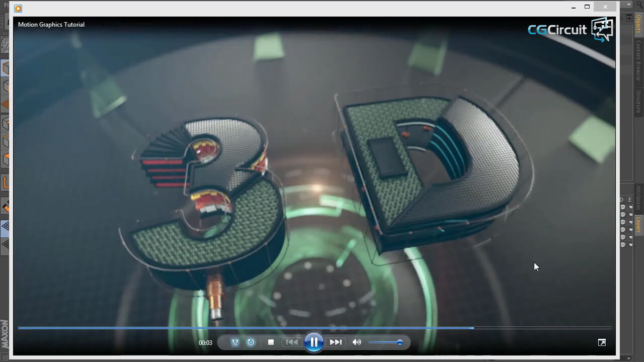The image size is (644, 362).
Task: Toggle shuffle mode in the player
Action: [235, 342]
